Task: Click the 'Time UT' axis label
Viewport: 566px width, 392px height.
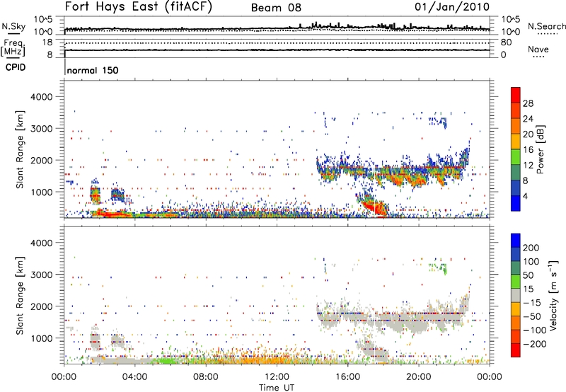Action: coord(277,388)
